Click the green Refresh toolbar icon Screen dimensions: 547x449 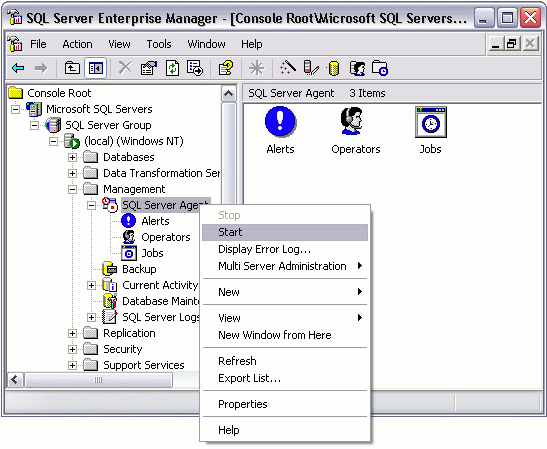(172, 68)
